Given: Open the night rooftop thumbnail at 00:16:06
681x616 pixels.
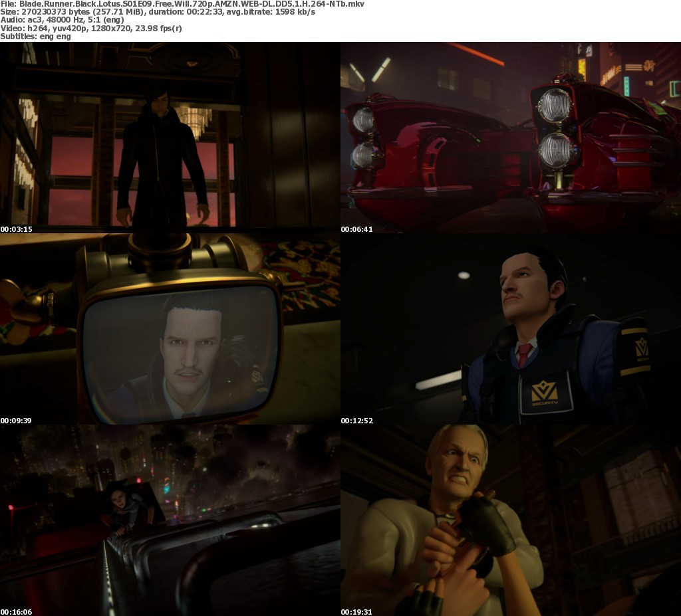Looking at the screenshot, I should (170, 520).
